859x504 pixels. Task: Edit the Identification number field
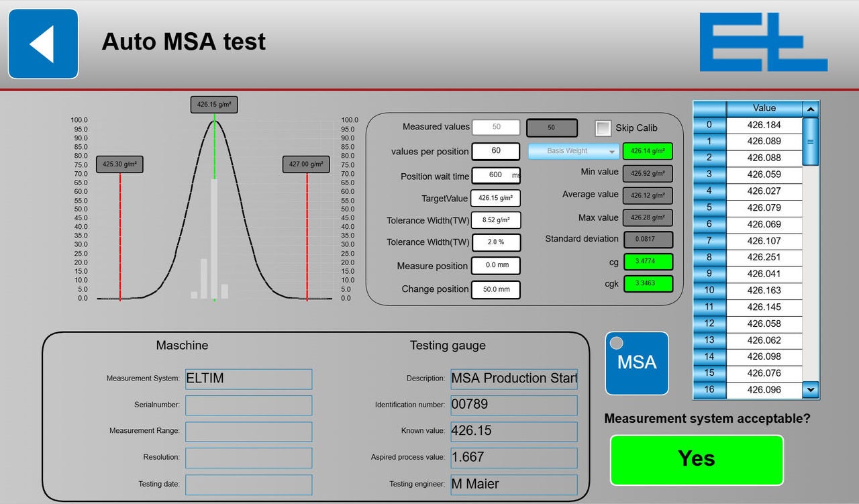(x=514, y=405)
